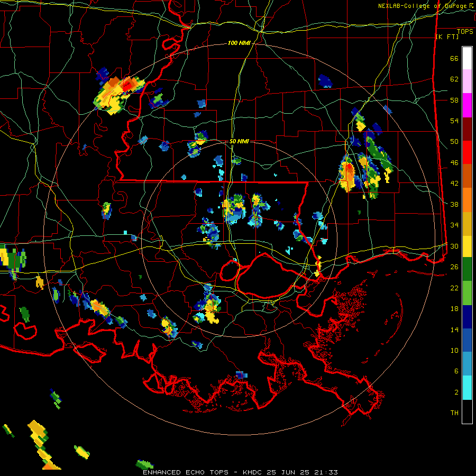Click the Enhanced Echo Tops caption
The height and width of the screenshot is (476, 476).
click(240, 472)
